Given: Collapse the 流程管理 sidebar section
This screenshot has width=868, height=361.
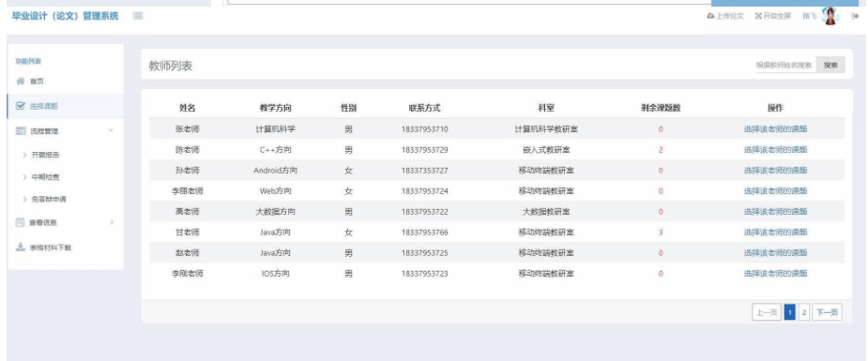Looking at the screenshot, I should 66,131.
